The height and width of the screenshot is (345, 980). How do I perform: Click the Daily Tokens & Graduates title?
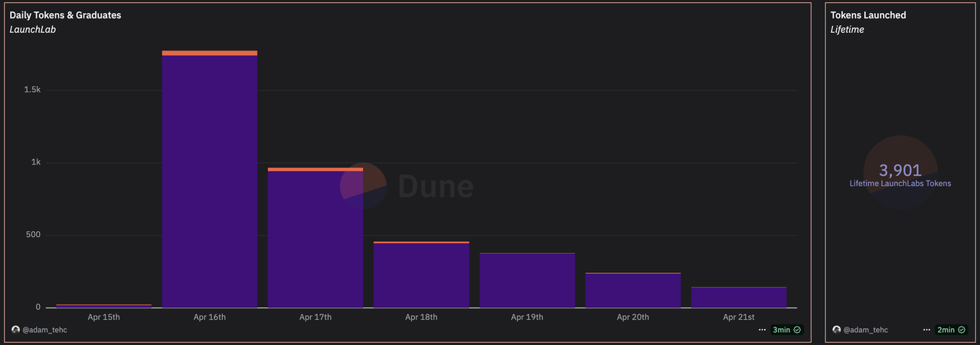(65, 15)
